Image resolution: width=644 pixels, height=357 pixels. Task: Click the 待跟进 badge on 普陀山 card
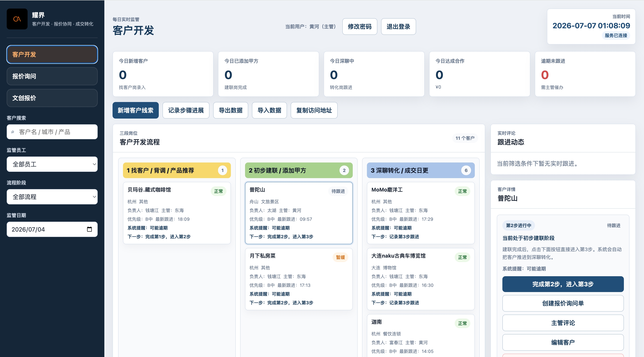pyautogui.click(x=338, y=191)
